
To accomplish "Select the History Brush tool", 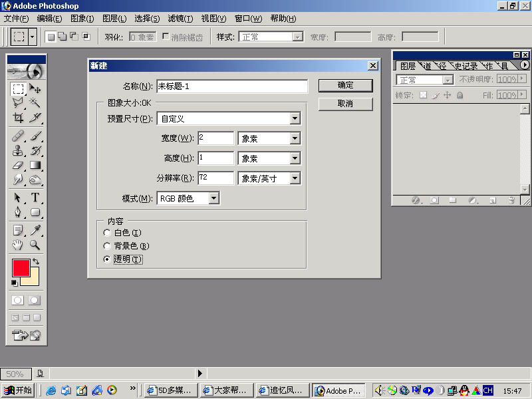I will click(35, 150).
